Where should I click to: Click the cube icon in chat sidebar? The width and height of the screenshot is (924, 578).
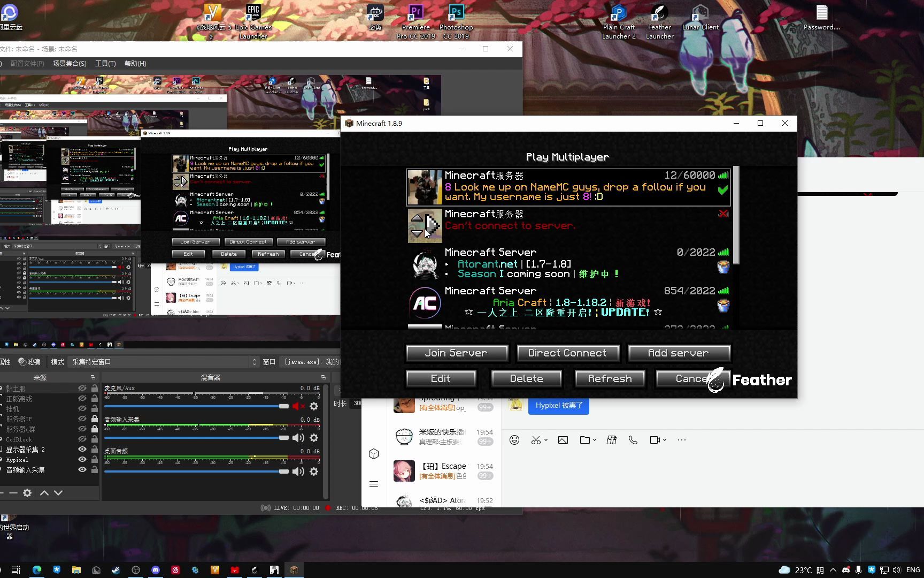click(374, 454)
